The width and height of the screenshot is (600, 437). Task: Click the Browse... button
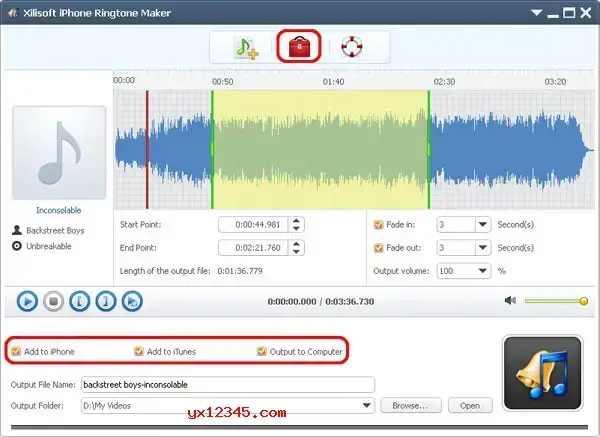[x=411, y=406]
